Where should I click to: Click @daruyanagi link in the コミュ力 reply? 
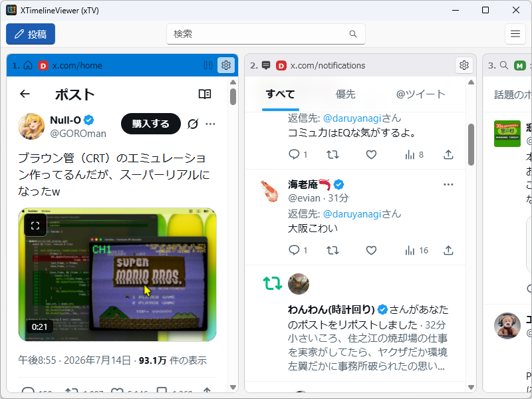pos(352,118)
